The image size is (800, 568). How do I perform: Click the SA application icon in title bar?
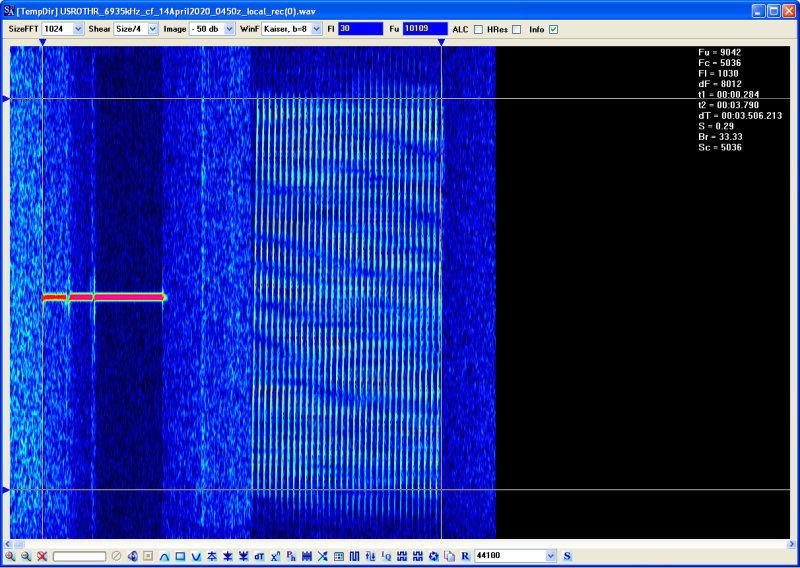tap(9, 11)
